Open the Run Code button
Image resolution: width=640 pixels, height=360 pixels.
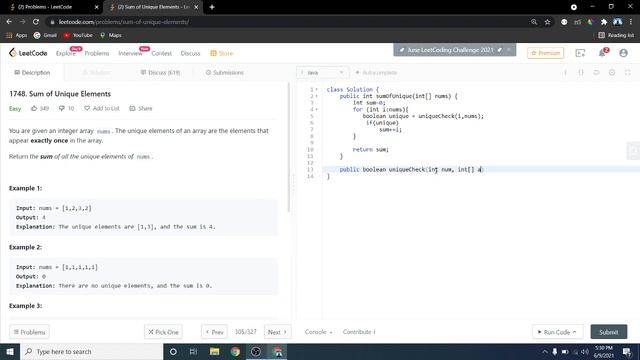(x=558, y=332)
